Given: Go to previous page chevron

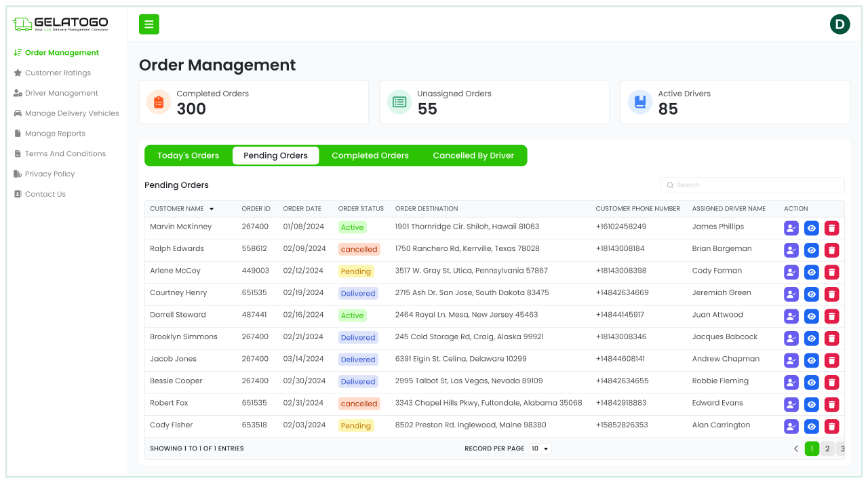Looking at the screenshot, I should [x=796, y=448].
